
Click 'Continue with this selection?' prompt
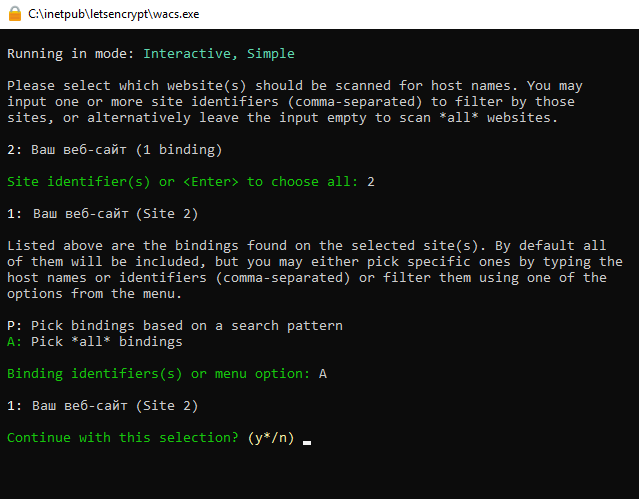pos(123,437)
